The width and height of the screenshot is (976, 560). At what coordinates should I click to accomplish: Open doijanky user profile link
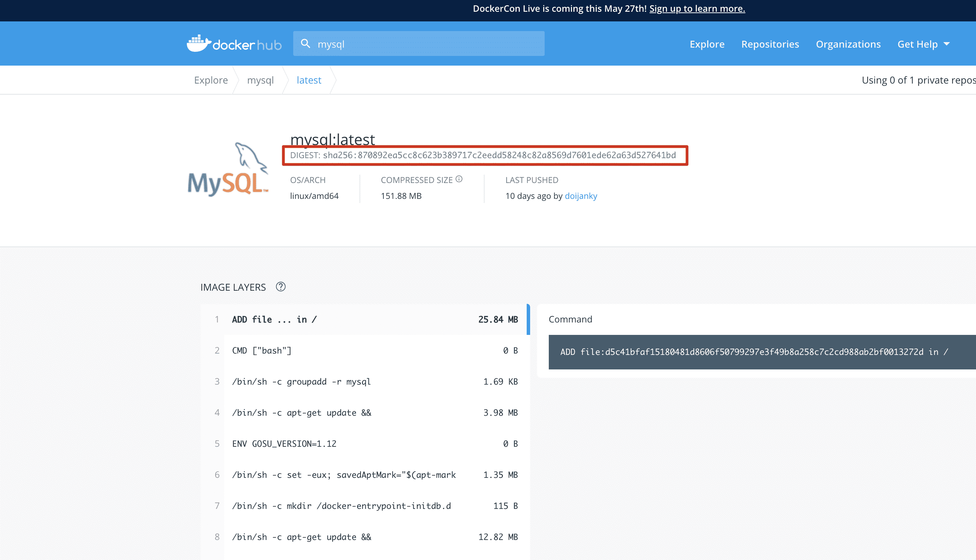pos(581,196)
